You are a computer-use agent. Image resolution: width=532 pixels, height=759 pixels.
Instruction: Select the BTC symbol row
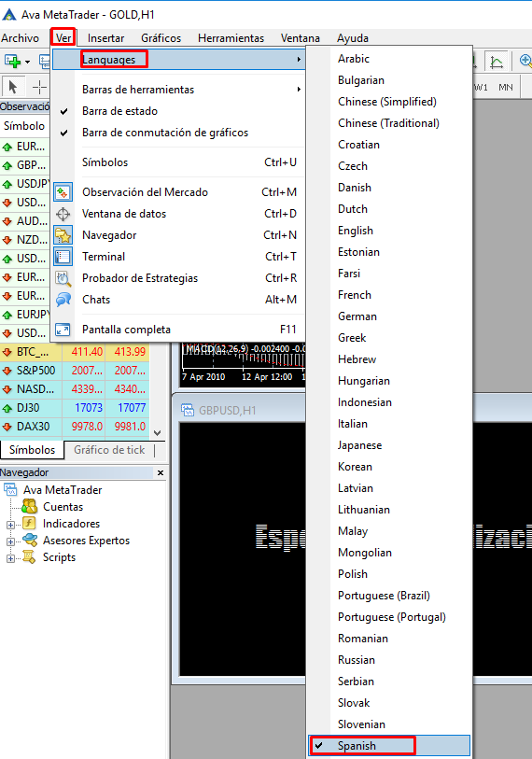pos(75,351)
